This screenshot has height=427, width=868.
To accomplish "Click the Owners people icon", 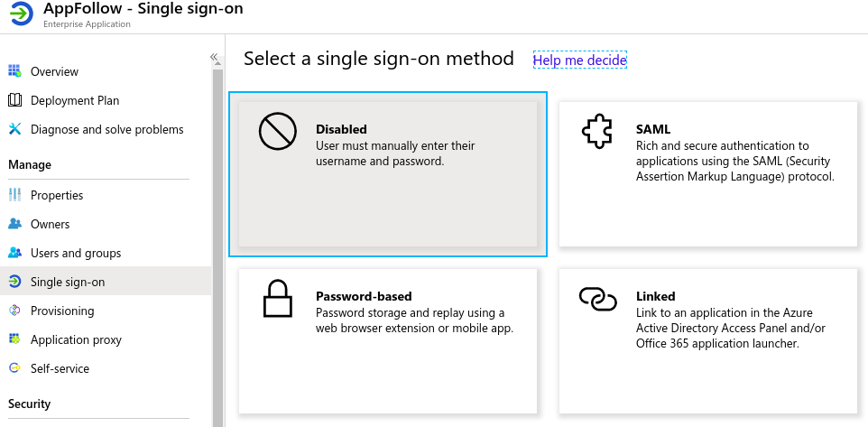I will (x=15, y=224).
